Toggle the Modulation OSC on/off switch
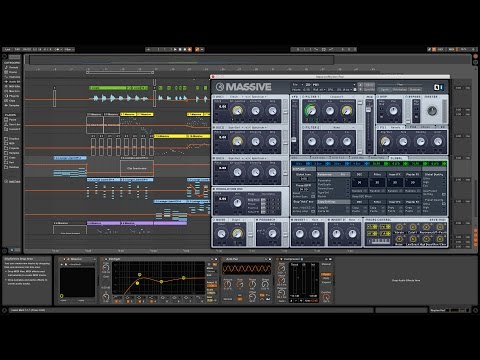The height and width of the screenshot is (360, 480). tap(214, 189)
